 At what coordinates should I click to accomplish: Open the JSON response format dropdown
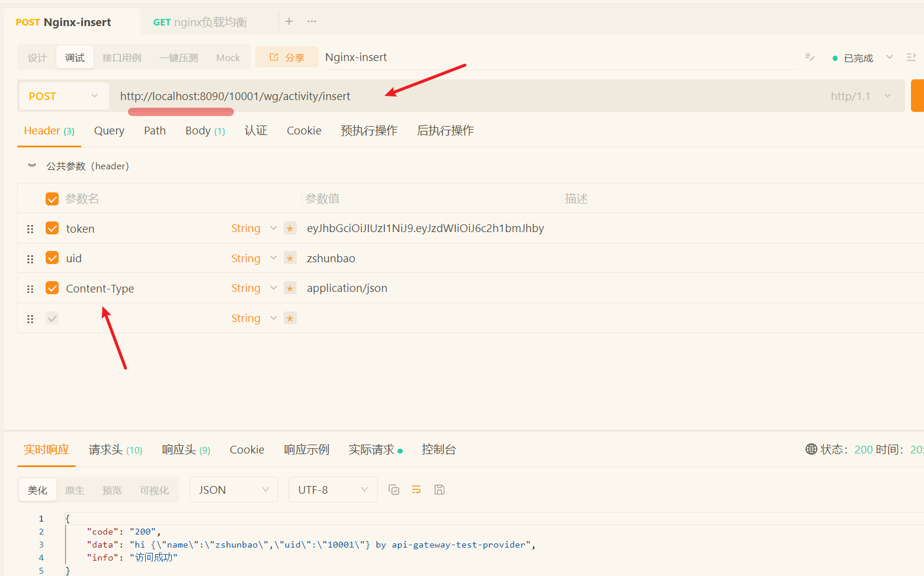233,490
